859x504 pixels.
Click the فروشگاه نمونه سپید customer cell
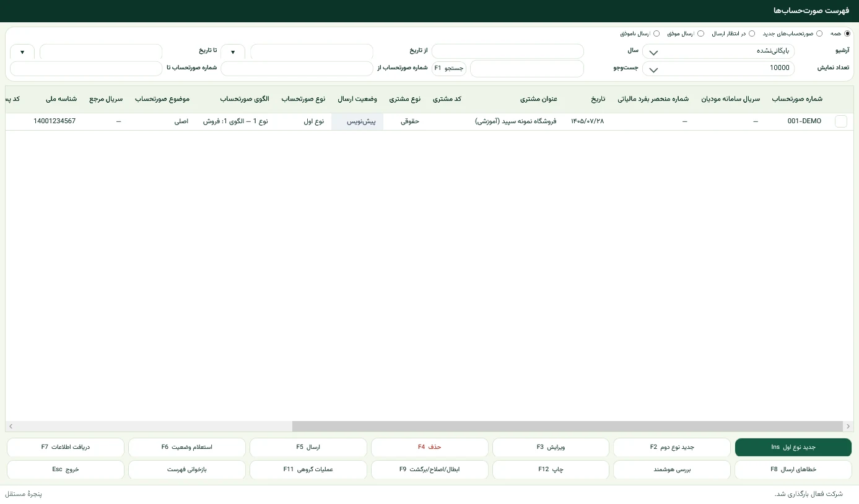pos(516,121)
